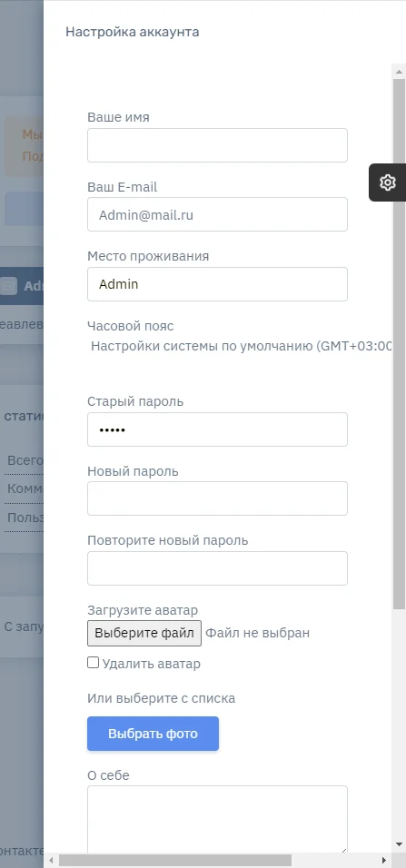Open the "Часовой пояс" timezone dropdown
The image size is (406, 868).
(x=241, y=347)
